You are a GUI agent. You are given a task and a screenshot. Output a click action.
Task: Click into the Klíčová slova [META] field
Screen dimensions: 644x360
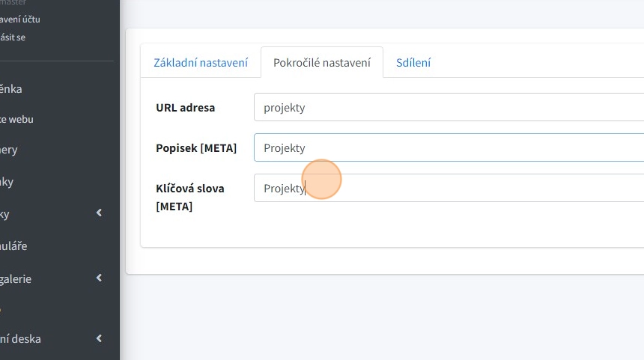click(449, 188)
